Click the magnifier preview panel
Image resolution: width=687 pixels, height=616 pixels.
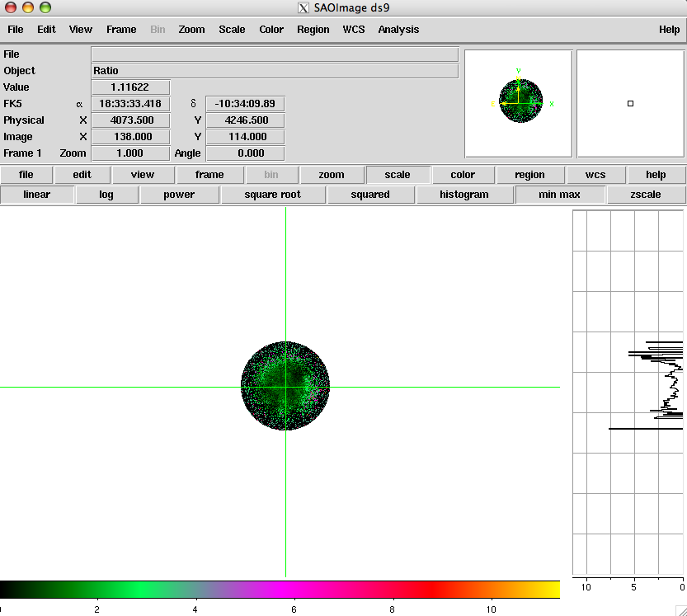(629, 104)
